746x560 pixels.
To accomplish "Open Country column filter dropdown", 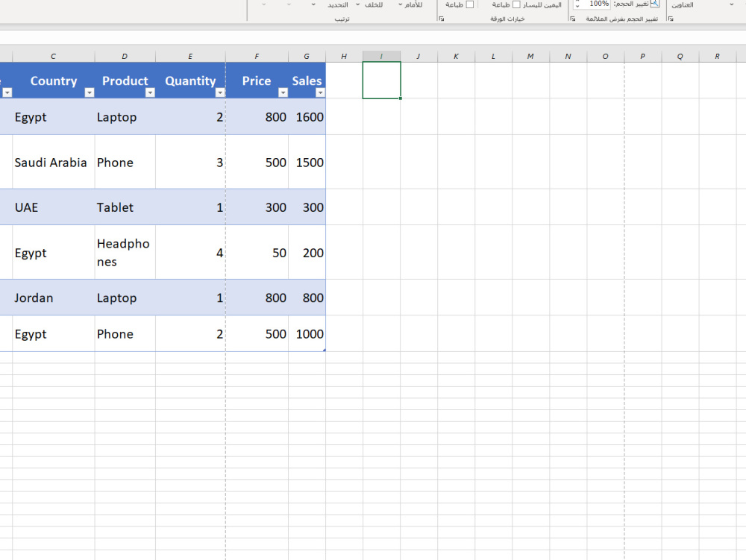I will click(89, 92).
